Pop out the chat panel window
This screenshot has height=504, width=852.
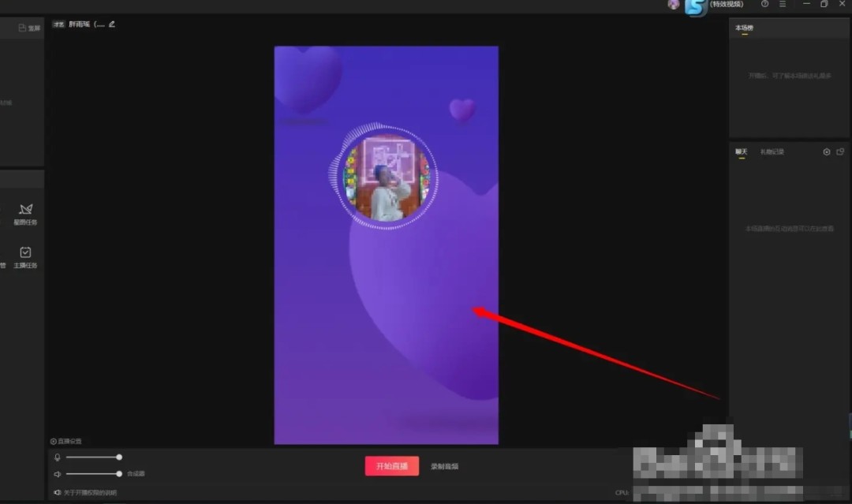pos(840,151)
